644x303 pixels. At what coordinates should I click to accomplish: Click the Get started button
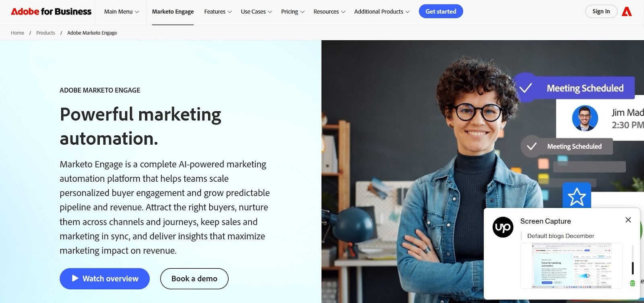point(441,11)
